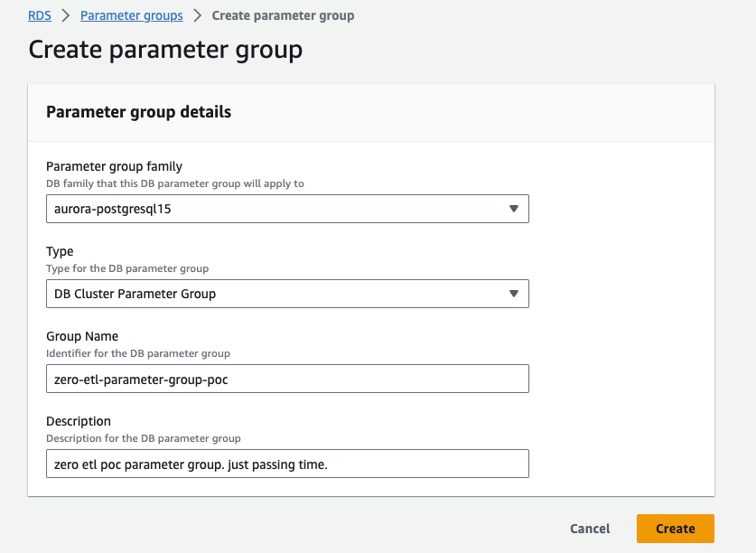Click the 'Identifier for the DB parameter group' hint
Screen dimensions: 756x553
(x=138, y=353)
